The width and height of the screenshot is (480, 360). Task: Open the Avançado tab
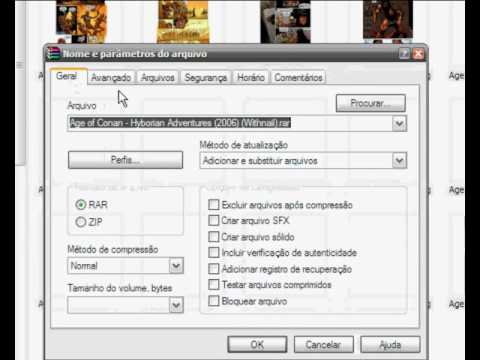click(111, 78)
